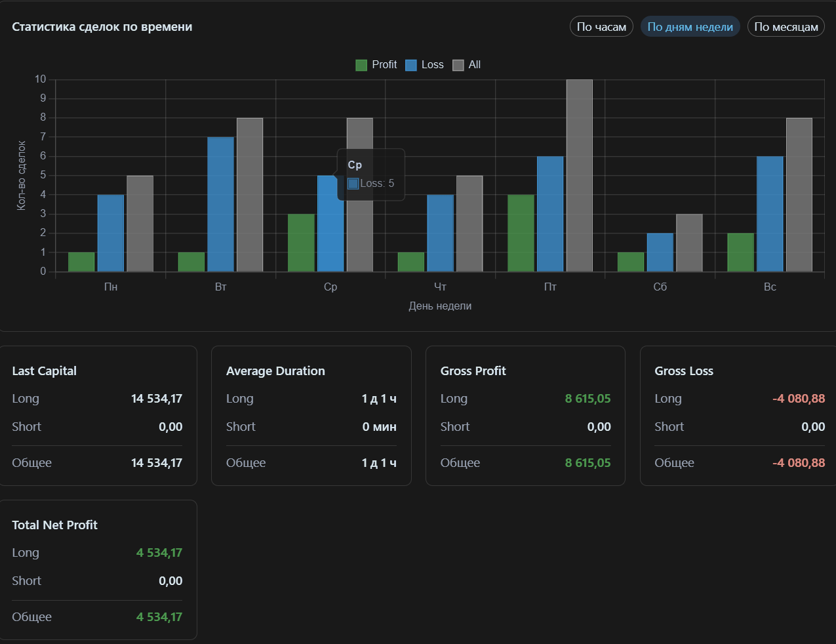Viewport: 836px width, 644px height.
Task: Click the Сб gray All bar
Action: 689,243
